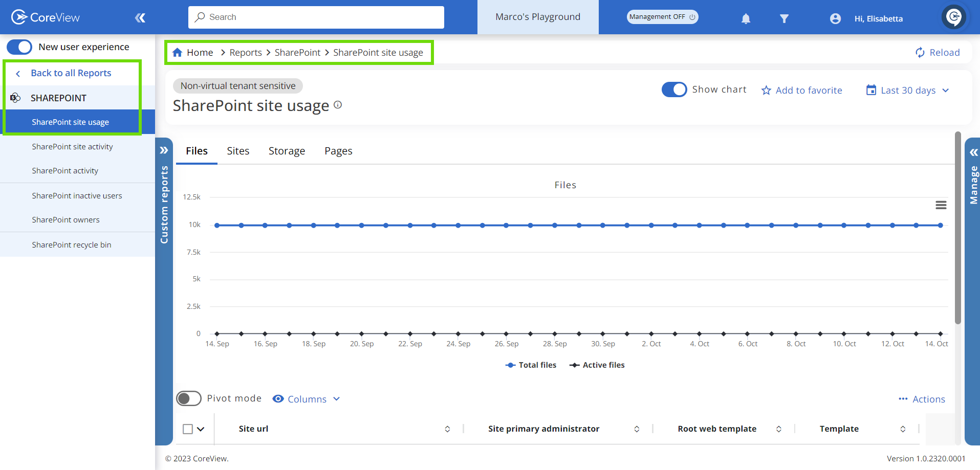Click the Home house icon in breadcrumb
The width and height of the screenshot is (980, 470).
tap(178, 52)
